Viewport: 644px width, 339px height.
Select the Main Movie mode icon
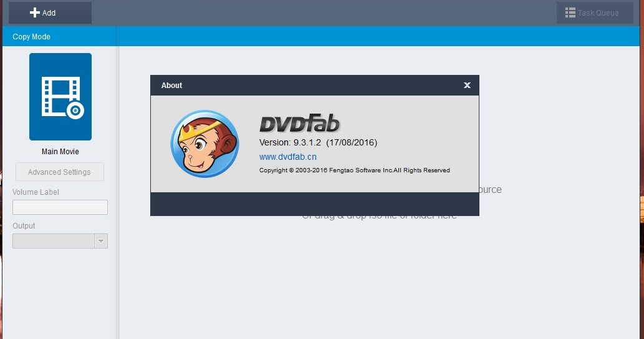(x=60, y=97)
